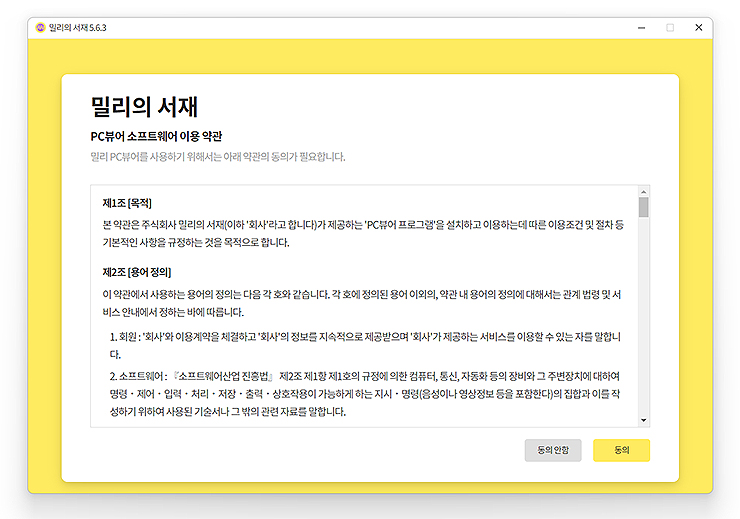Click the terms scrollbar down arrow
Viewport: 740px width, 519px height.
[x=643, y=420]
